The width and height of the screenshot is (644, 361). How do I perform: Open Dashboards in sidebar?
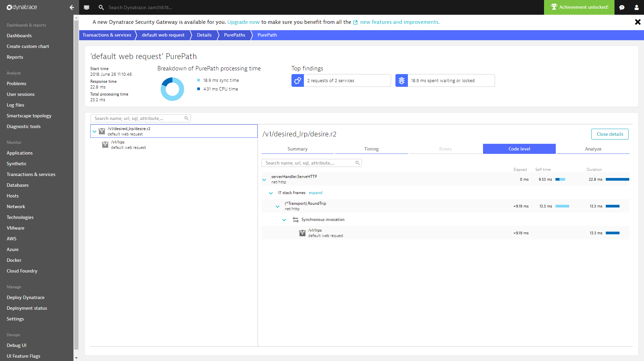(x=19, y=36)
